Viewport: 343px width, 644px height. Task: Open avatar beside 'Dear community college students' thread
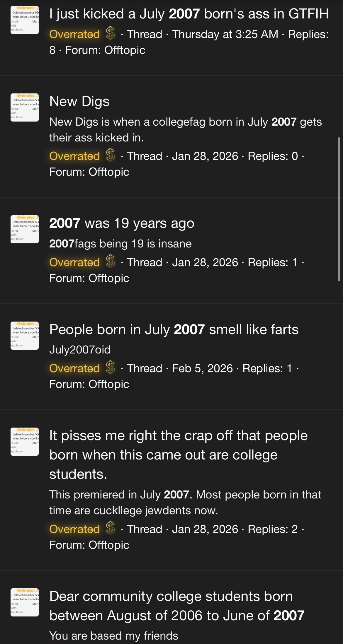click(25, 602)
